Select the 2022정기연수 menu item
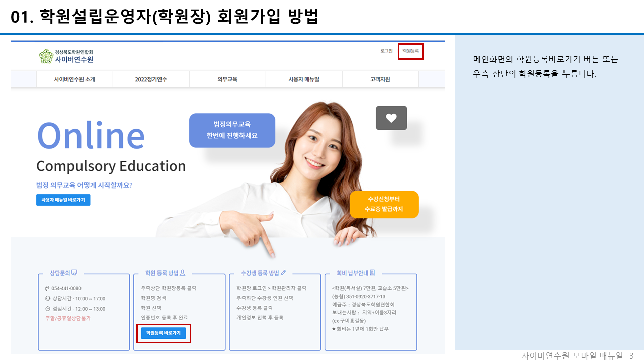The image size is (644, 362). pos(151,79)
